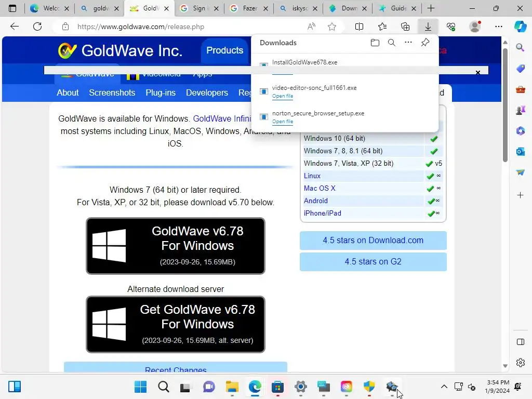Screen dimensions: 532x399
Task: Open the sidebar Shopping tag icon
Action: click(520, 69)
